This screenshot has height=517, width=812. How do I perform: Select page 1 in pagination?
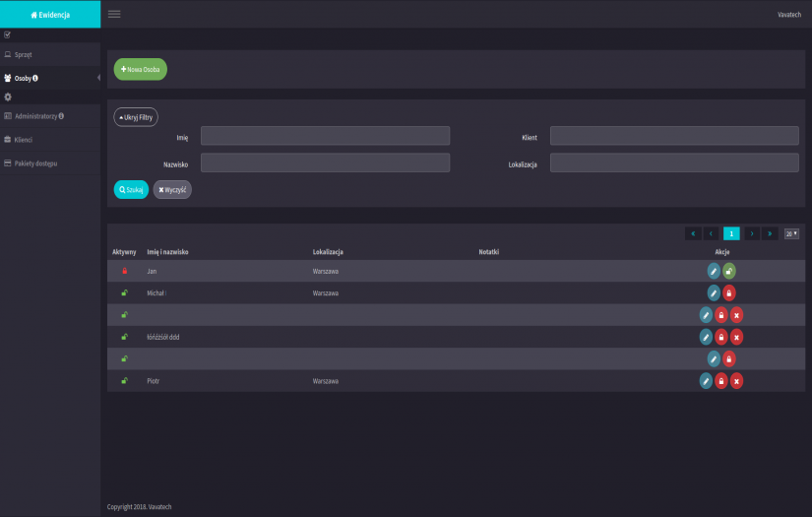pyautogui.click(x=731, y=233)
